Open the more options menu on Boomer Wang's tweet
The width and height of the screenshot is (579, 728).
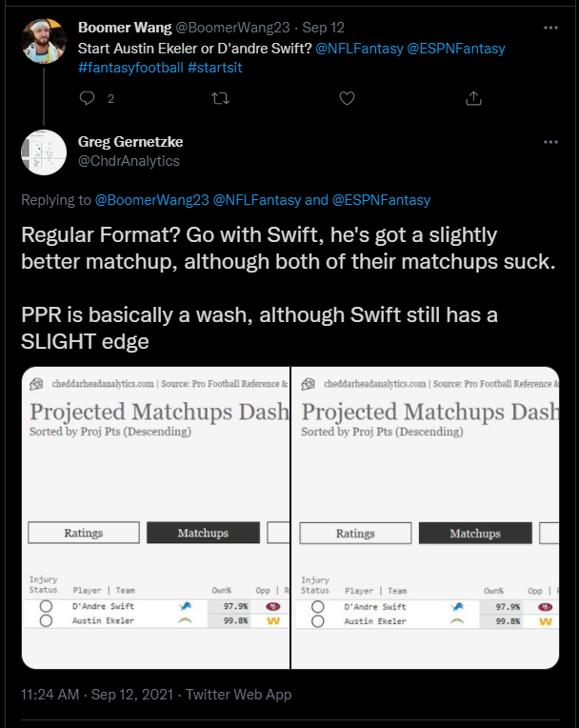click(550, 28)
